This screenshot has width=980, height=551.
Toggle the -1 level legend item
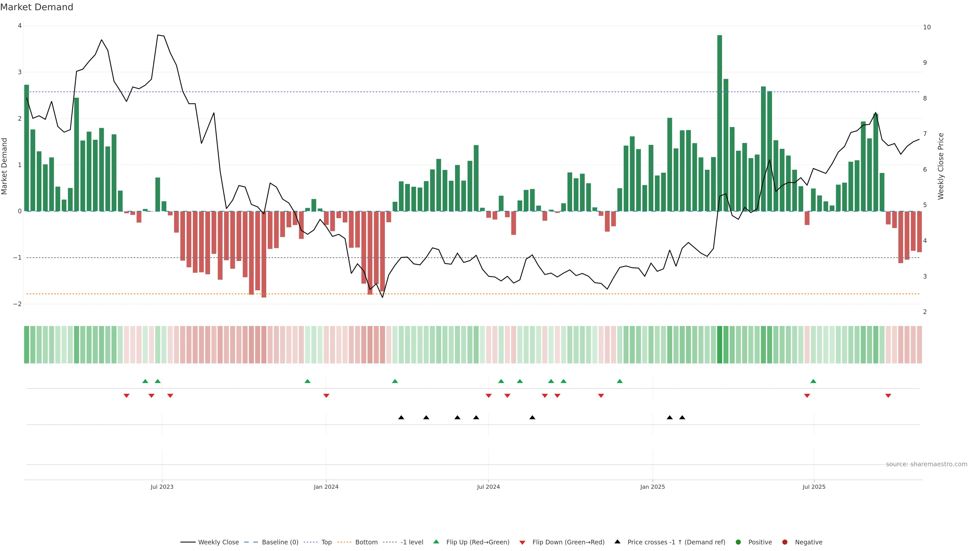point(412,542)
